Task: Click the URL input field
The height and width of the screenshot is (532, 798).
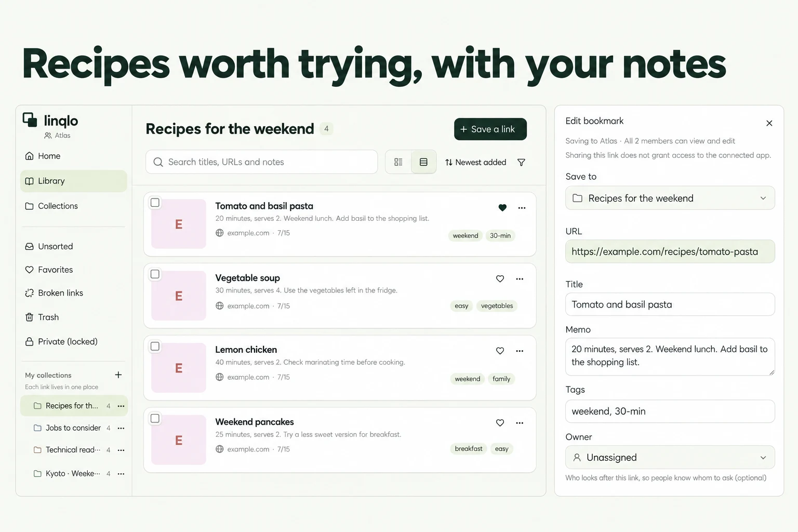Action: click(x=670, y=251)
